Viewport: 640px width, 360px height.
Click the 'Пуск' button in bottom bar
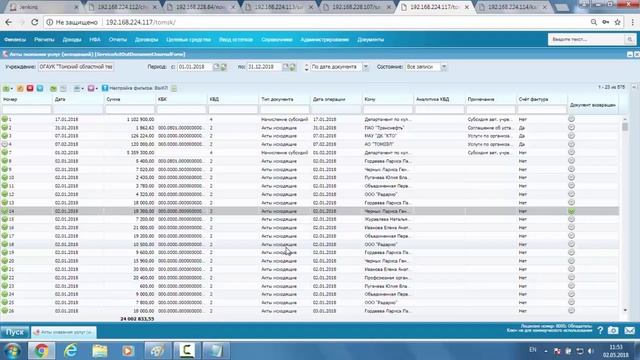pos(15,332)
